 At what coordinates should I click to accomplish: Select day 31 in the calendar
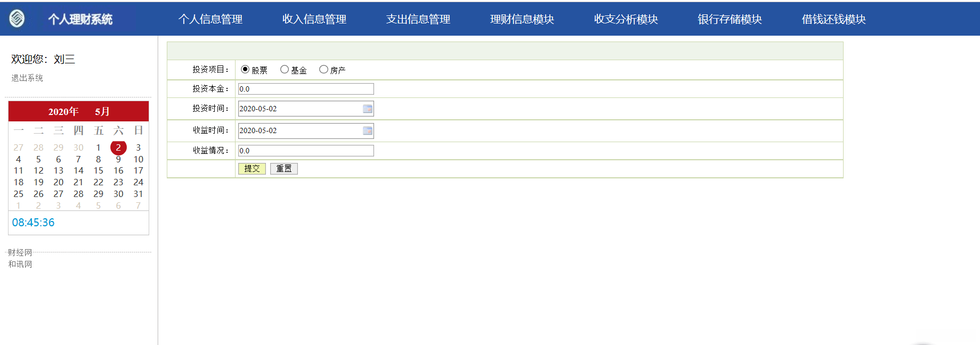139,194
